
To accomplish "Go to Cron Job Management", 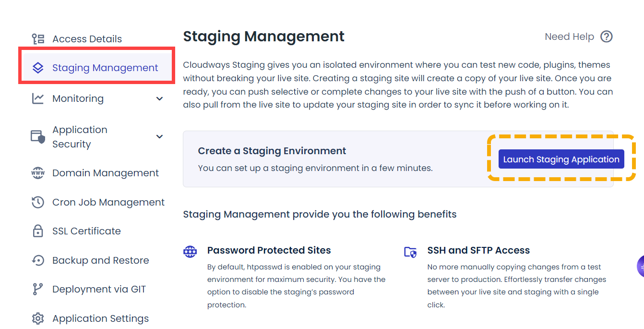I will [108, 202].
